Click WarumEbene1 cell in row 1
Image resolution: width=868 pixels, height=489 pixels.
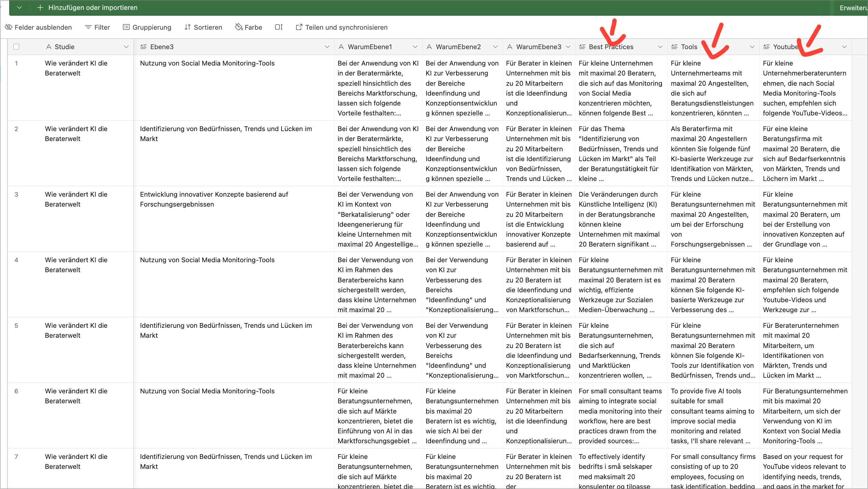[x=378, y=88]
